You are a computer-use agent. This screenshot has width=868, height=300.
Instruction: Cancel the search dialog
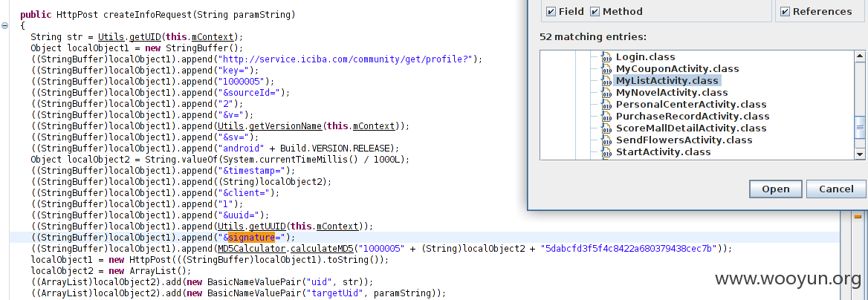tap(836, 189)
